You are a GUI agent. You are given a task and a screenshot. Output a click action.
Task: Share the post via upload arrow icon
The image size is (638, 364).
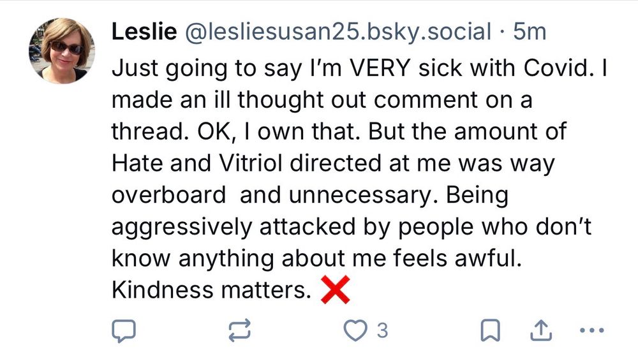(540, 330)
